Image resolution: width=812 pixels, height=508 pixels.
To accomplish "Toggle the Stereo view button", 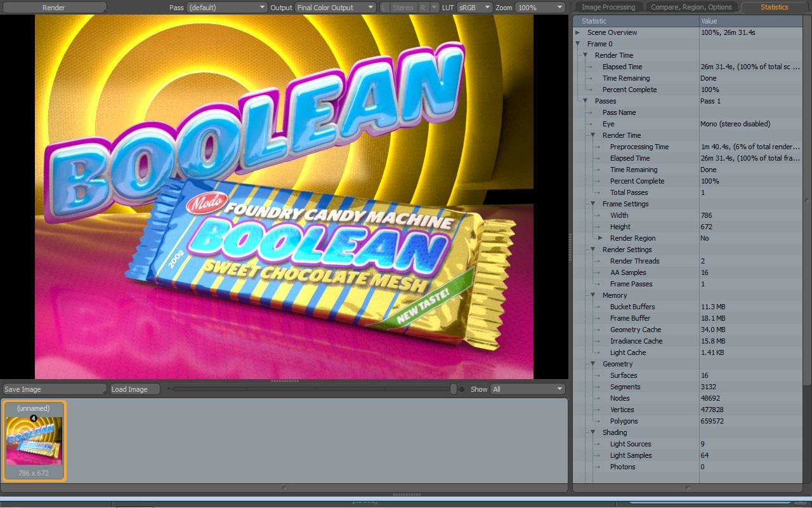I will click(x=403, y=8).
